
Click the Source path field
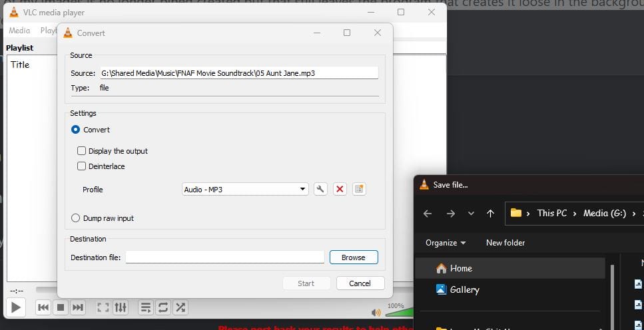[x=238, y=73]
